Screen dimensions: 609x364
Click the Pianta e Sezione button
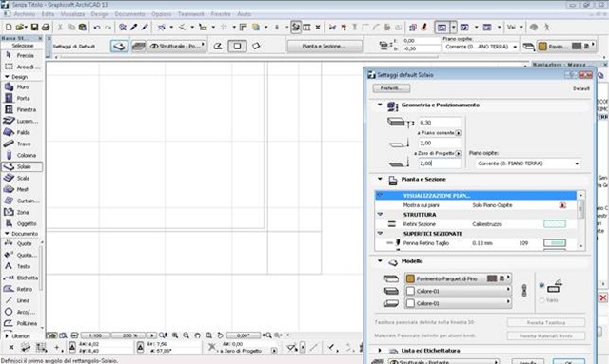coord(324,47)
